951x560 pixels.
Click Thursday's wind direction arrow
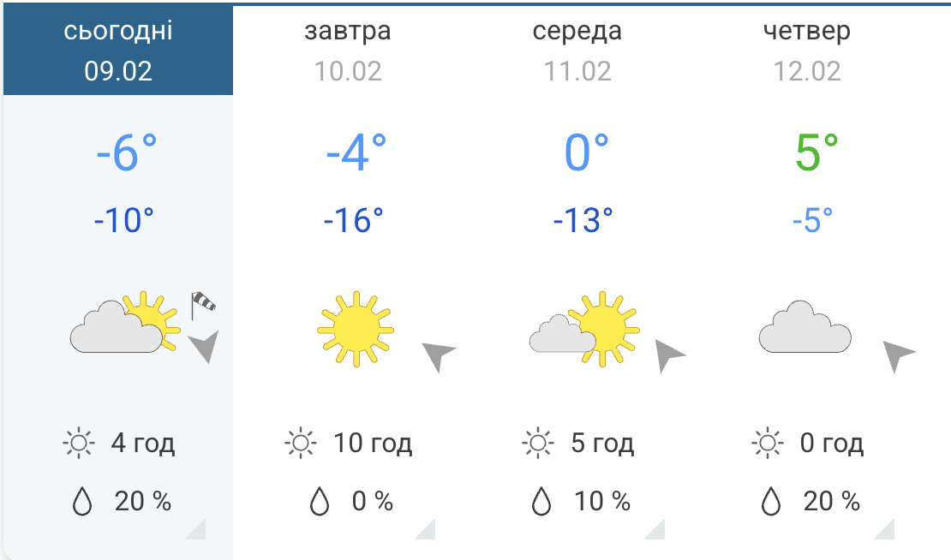[x=897, y=353]
